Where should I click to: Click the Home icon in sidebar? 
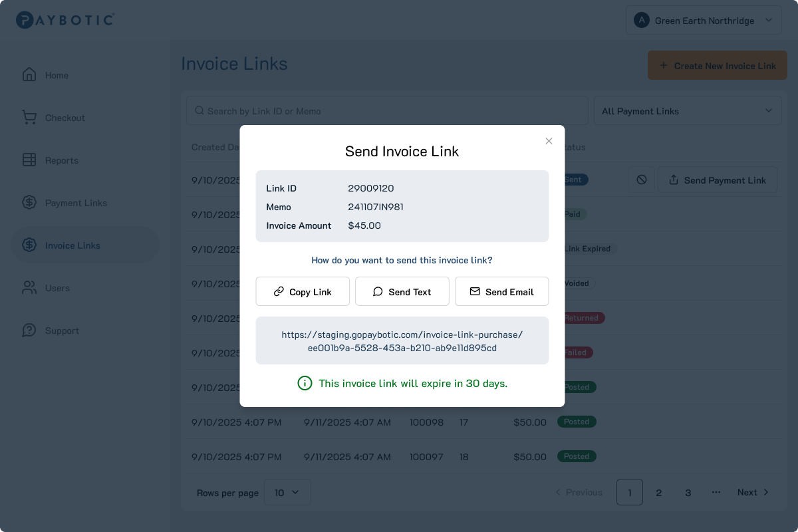pyautogui.click(x=29, y=74)
